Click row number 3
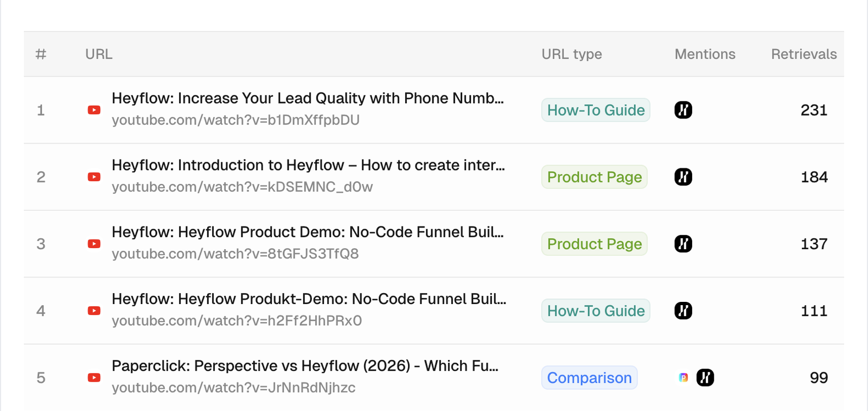This screenshot has width=868, height=411. 41,244
